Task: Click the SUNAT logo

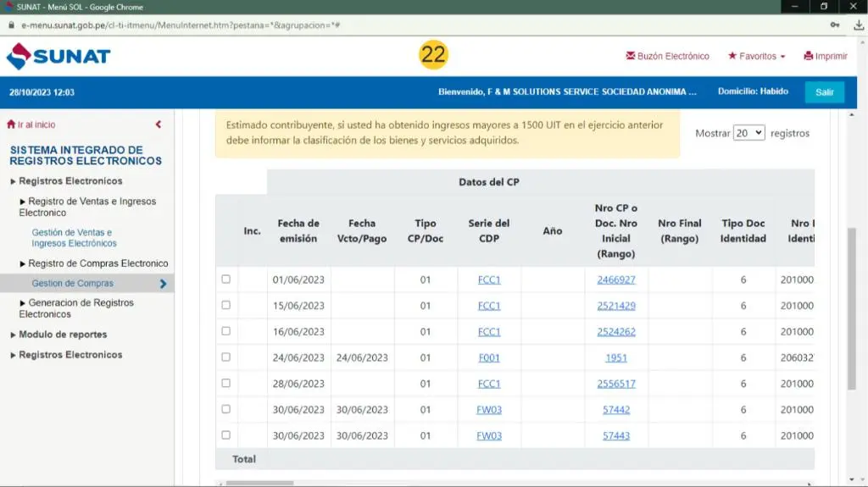Action: (x=58, y=57)
